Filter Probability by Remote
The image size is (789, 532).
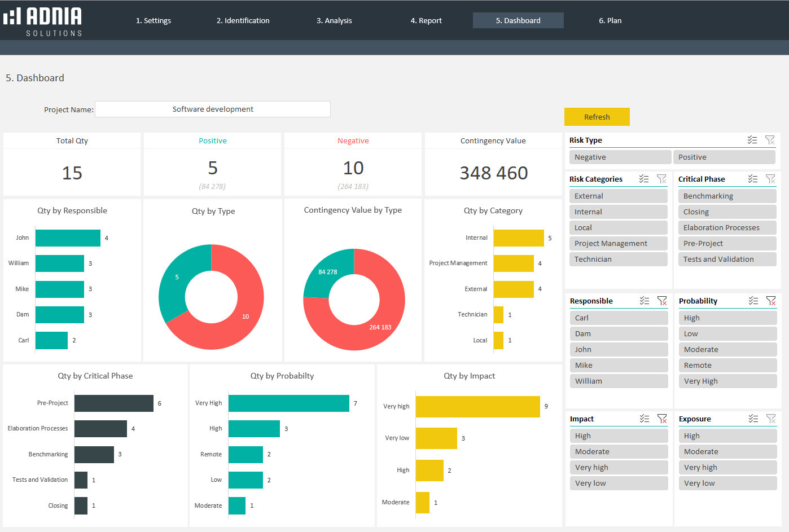pos(727,366)
